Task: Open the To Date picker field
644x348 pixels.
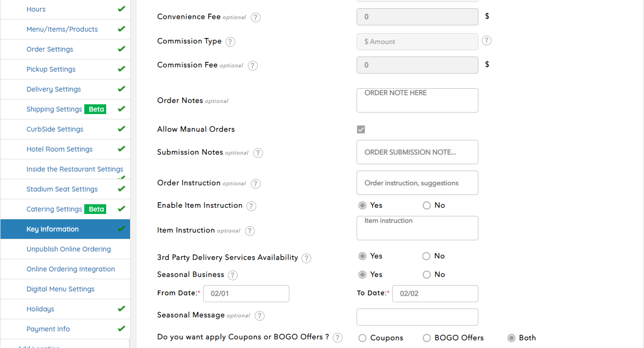Action: [x=435, y=294]
